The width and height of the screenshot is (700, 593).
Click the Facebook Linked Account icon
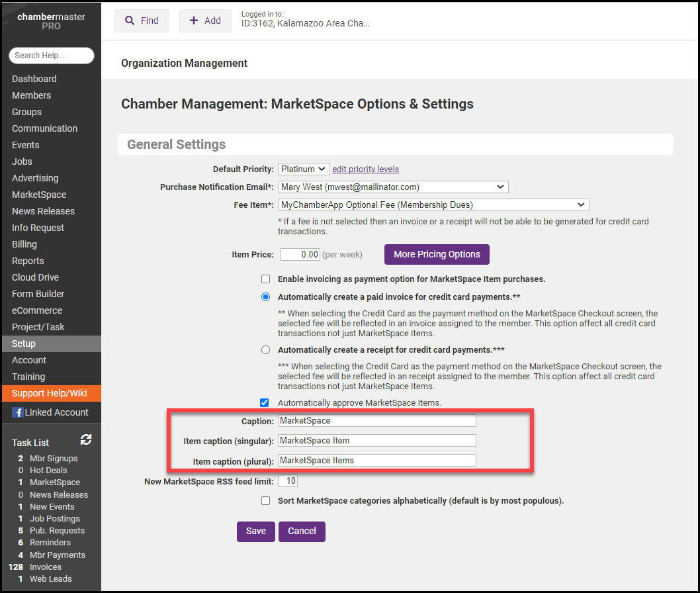coord(17,412)
